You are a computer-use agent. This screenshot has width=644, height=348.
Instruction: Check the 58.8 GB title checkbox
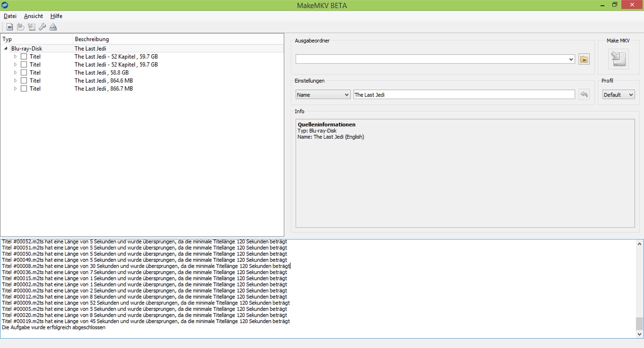pyautogui.click(x=24, y=73)
